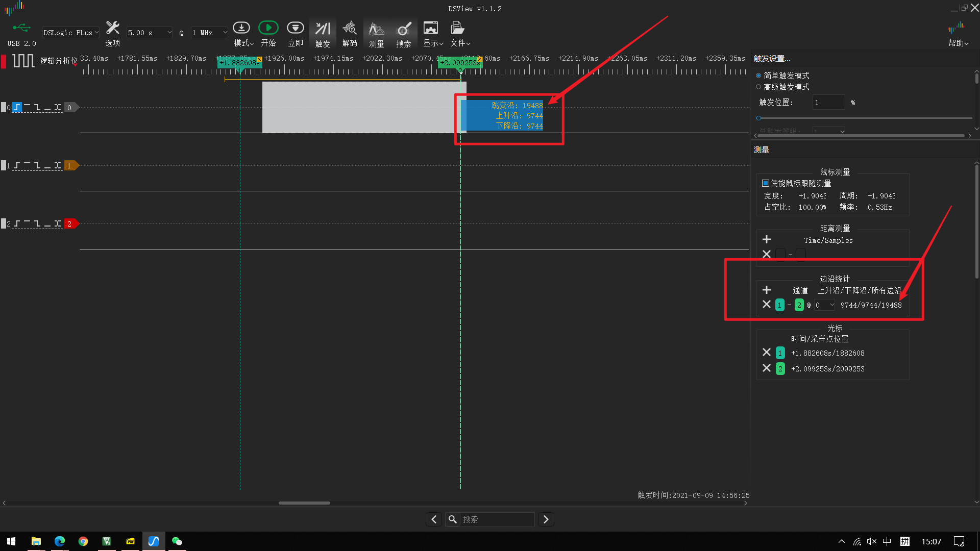Click the 立即 instant capture icon
This screenshot has width=980, height=551.
click(x=295, y=28)
